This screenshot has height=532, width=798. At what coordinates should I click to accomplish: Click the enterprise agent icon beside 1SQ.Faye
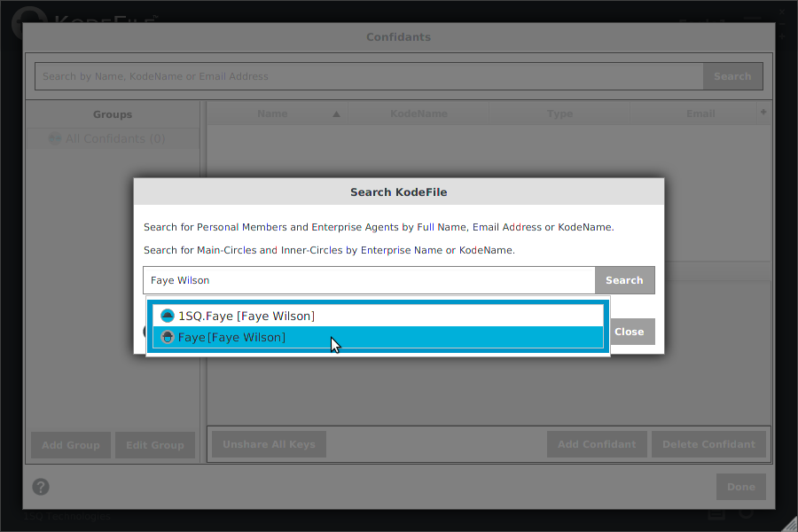pyautogui.click(x=168, y=316)
